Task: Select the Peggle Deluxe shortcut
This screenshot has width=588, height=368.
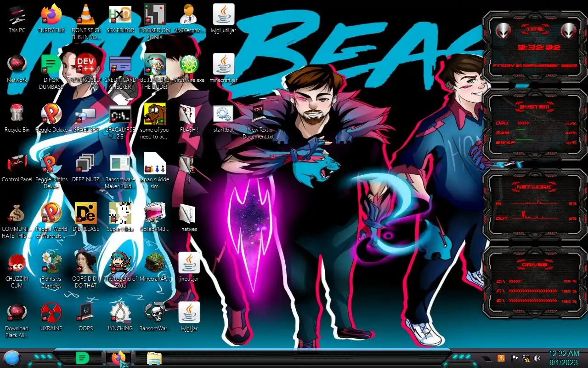Action: (51, 118)
